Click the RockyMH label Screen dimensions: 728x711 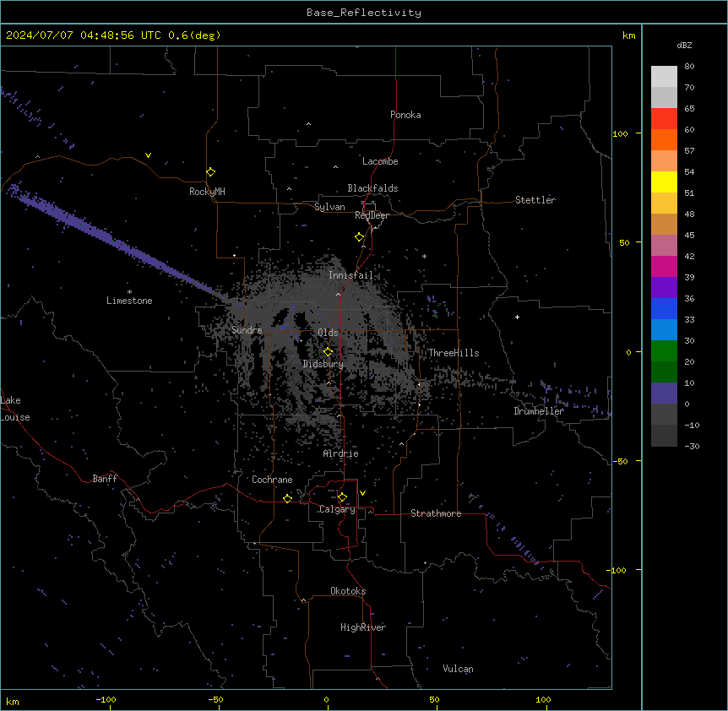tap(207, 192)
